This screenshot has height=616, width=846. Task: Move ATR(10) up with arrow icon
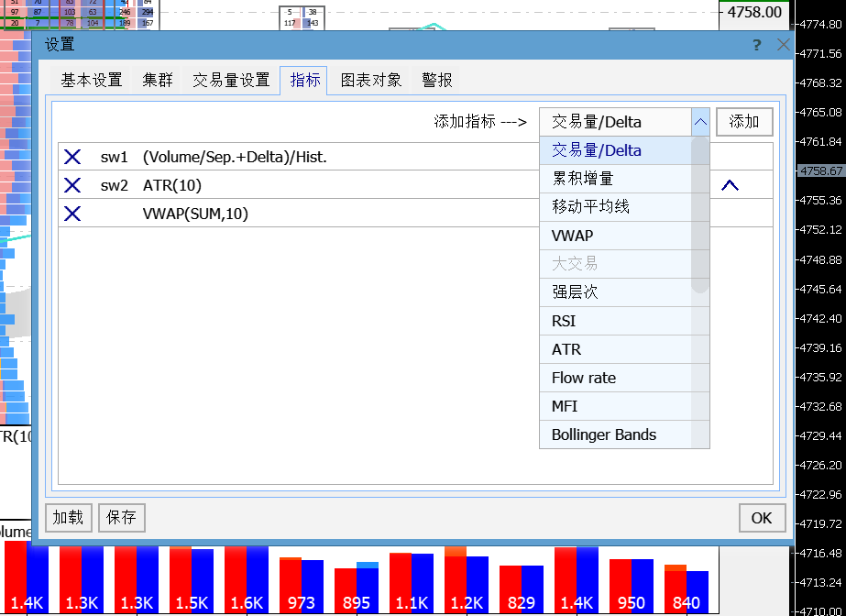[730, 186]
